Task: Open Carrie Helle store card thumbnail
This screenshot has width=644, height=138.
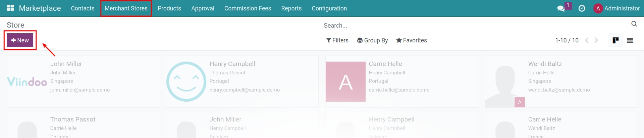Action: point(345,81)
